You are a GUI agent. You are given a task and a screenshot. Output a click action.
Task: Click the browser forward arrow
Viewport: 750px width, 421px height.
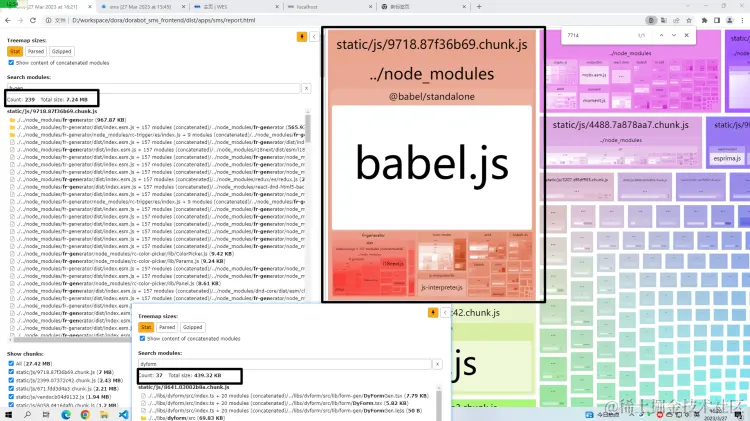[x=20, y=20]
